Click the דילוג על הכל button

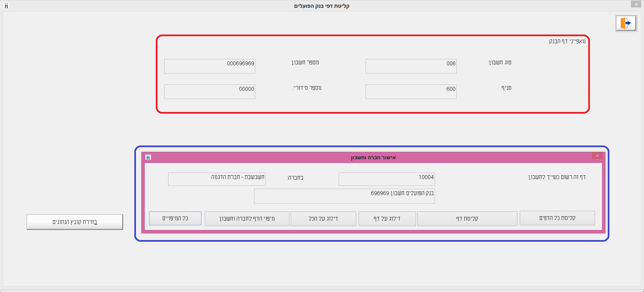pyautogui.click(x=323, y=219)
